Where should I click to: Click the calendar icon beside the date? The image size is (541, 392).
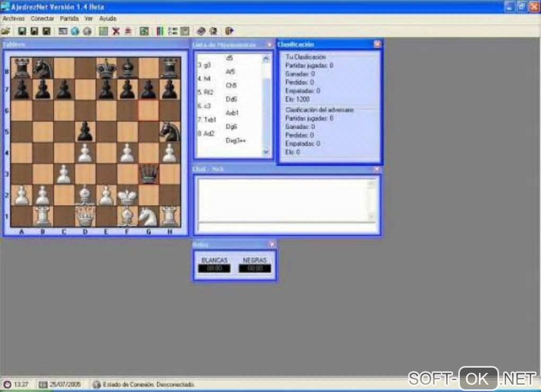43,385
